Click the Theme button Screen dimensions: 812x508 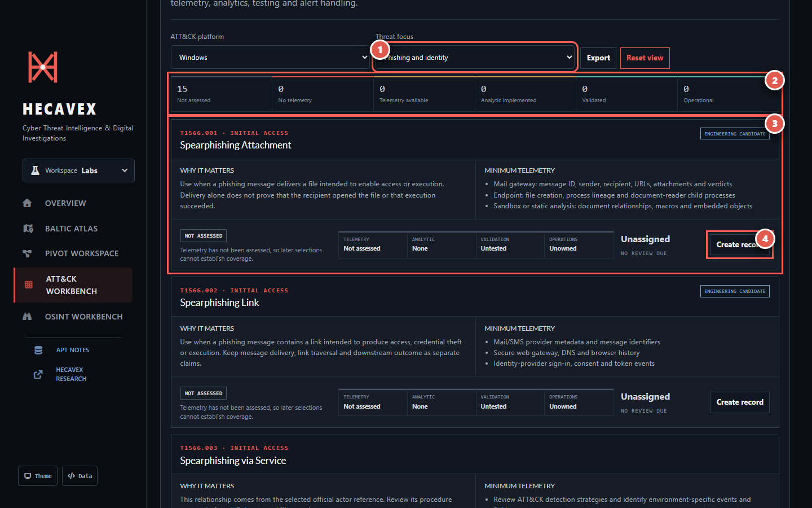[x=38, y=476]
